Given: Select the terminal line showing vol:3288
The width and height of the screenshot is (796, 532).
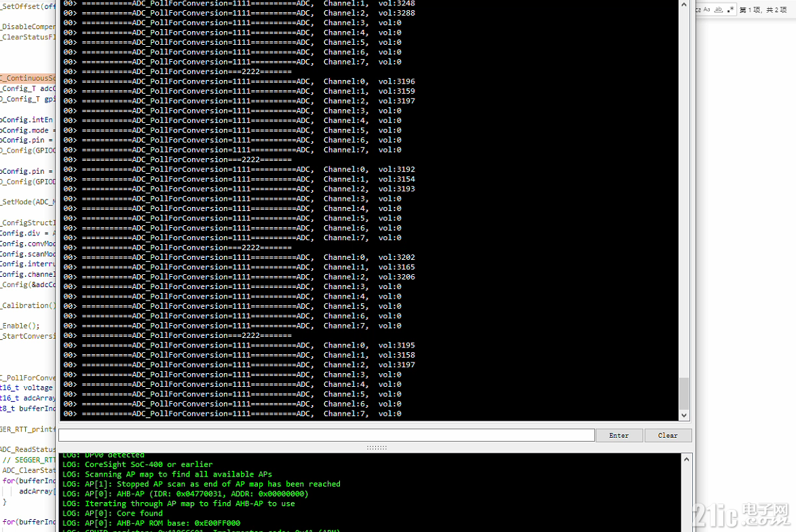Looking at the screenshot, I should point(239,13).
